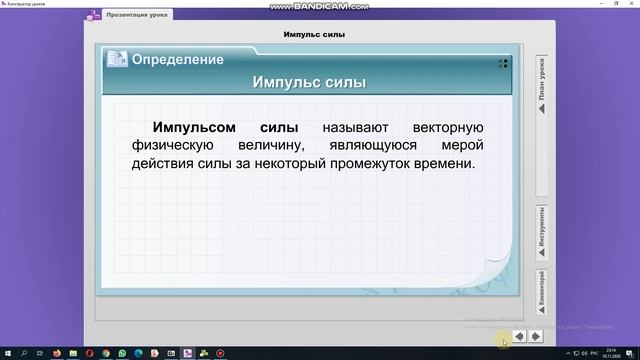Screen dimensions: 640x360
Task: Click the lesson constructor blocks icon
Action: (93, 16)
